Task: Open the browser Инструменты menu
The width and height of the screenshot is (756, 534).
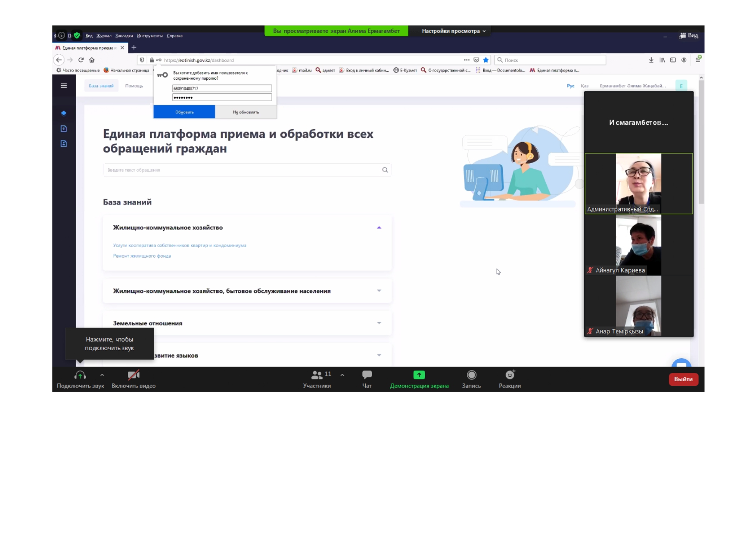Action: [x=149, y=36]
